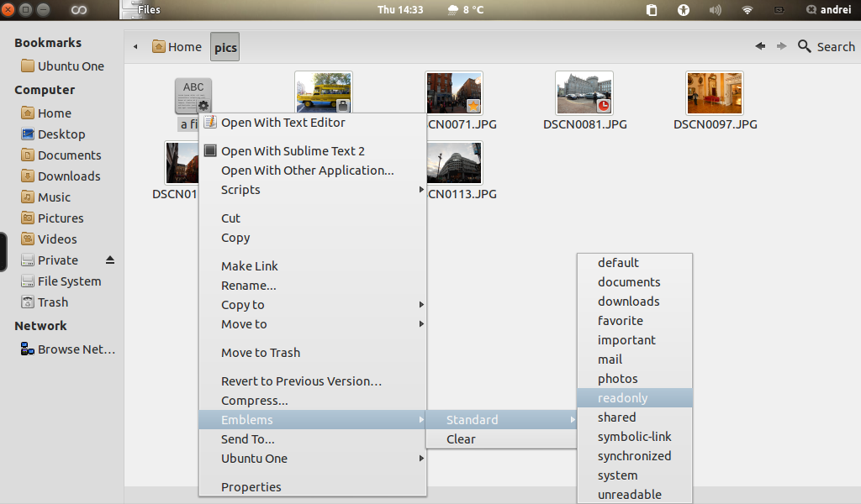The height and width of the screenshot is (504, 861).
Task: Click the clock emblem on DSCN0081.JPG
Action: point(605,105)
